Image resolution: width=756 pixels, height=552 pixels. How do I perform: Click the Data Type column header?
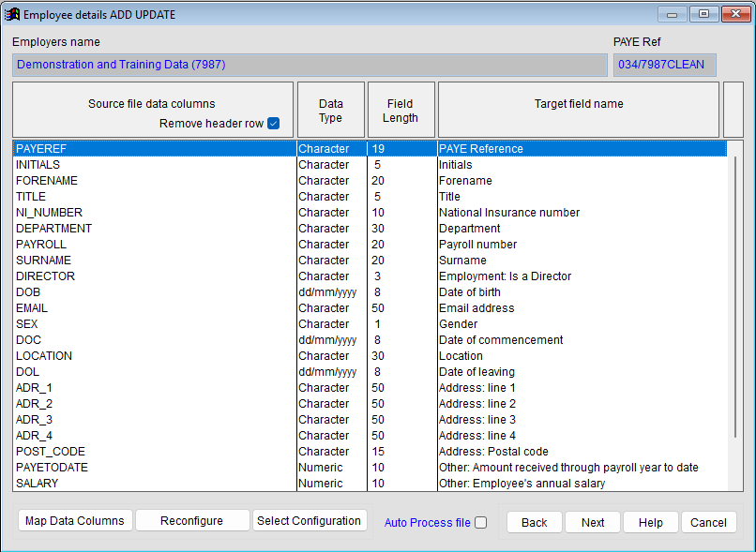point(331,111)
